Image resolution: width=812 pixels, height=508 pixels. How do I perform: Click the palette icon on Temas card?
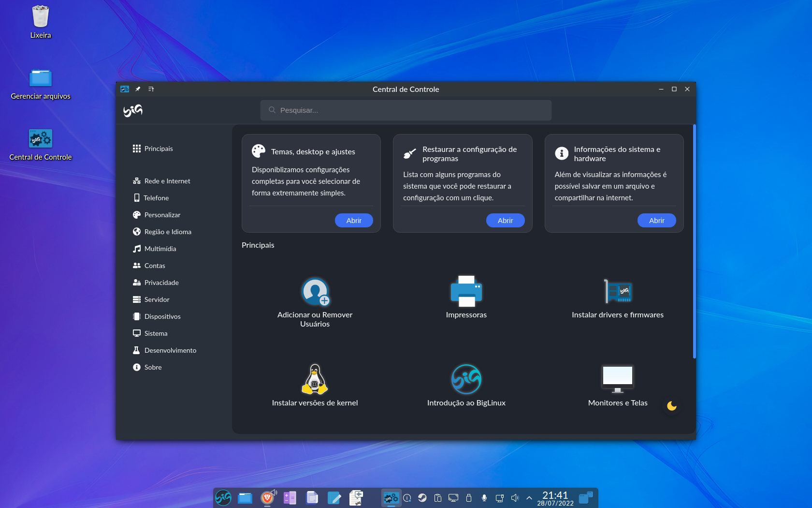tap(259, 151)
